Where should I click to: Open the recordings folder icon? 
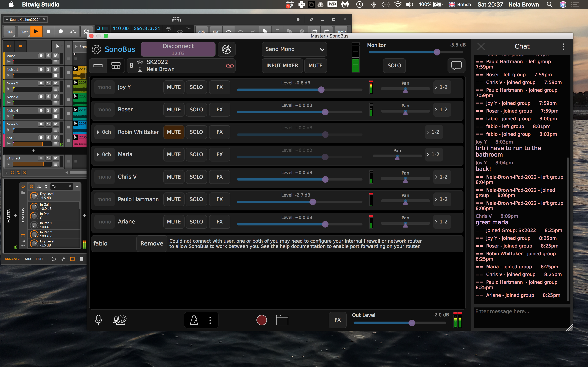(x=282, y=320)
